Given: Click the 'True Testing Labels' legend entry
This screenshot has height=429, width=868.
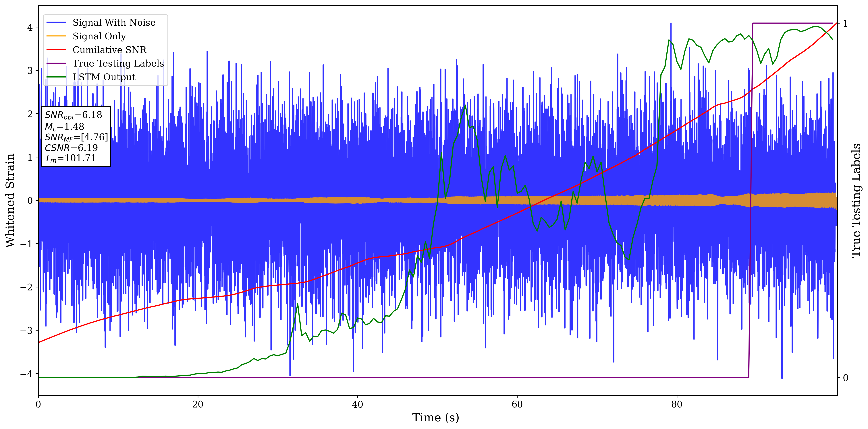Looking at the screenshot, I should click(x=118, y=63).
